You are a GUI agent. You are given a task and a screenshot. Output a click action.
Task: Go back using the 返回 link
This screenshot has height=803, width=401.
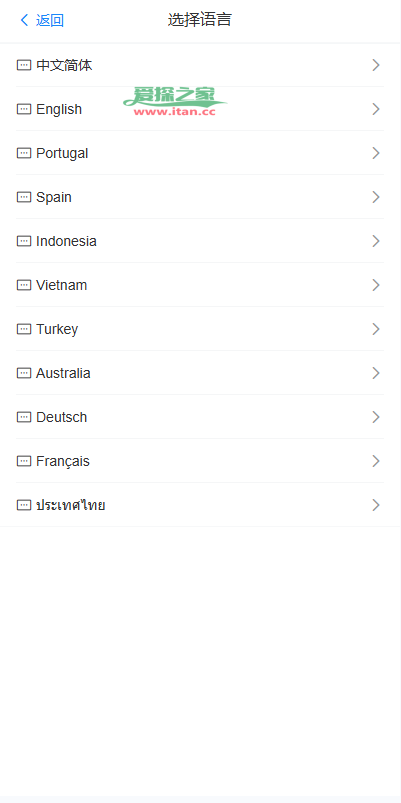50,20
